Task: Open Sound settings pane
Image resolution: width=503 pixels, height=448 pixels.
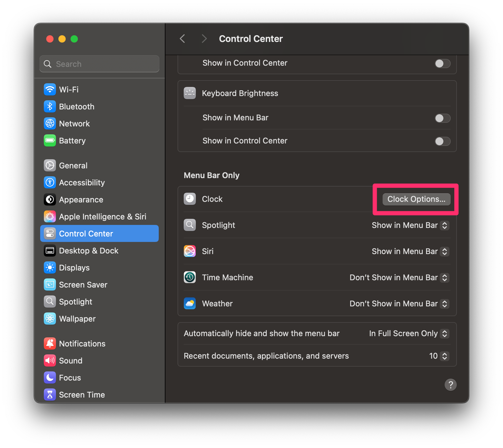Action: 99,360
